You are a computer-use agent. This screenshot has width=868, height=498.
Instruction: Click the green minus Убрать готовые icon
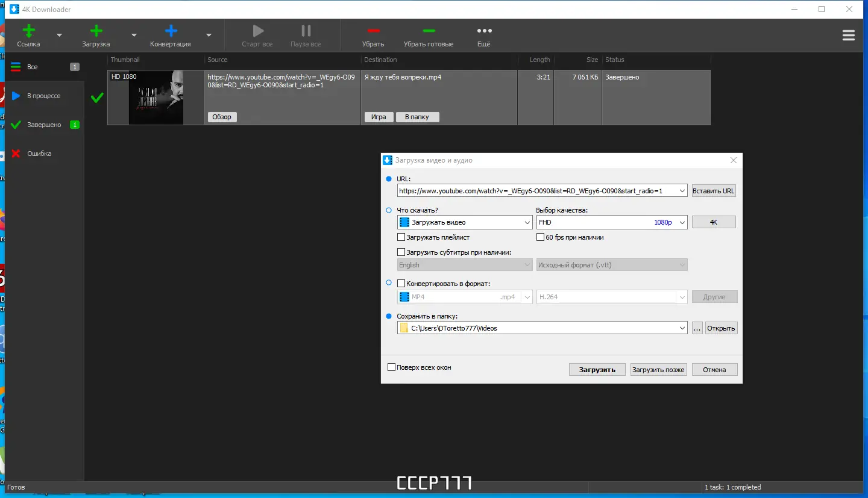(429, 31)
